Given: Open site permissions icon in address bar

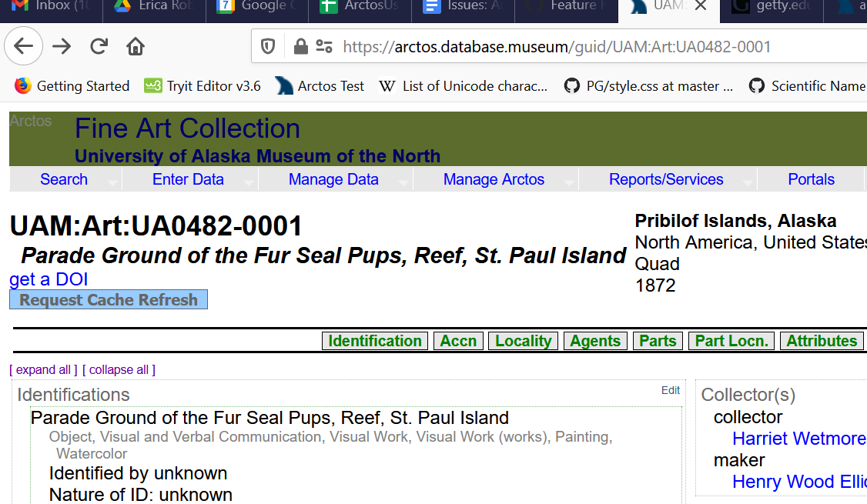Looking at the screenshot, I should point(324,46).
